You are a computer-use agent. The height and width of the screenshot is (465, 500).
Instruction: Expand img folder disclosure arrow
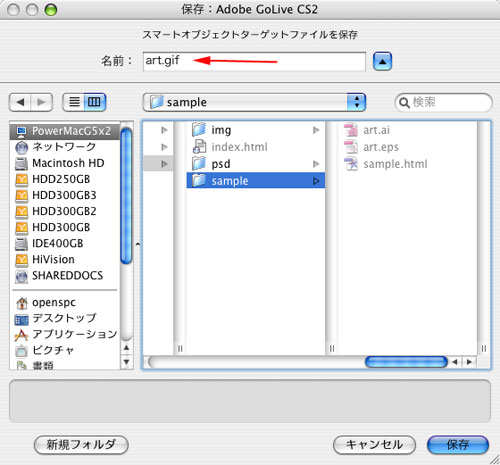(x=316, y=130)
